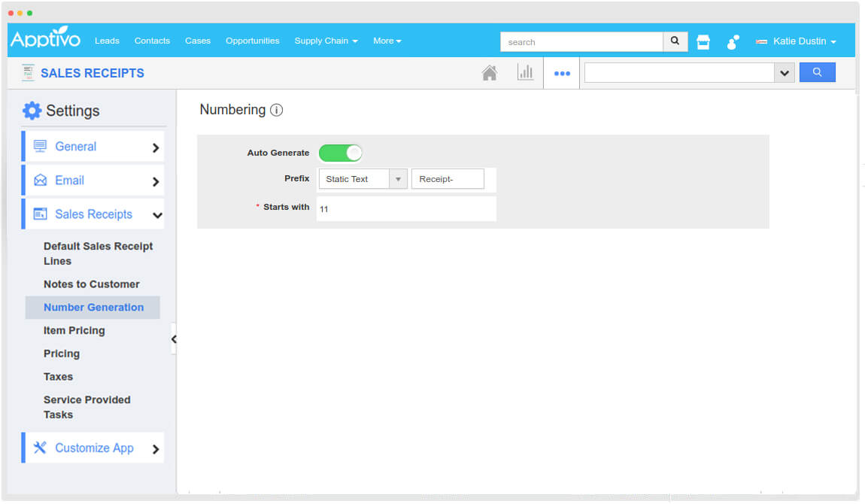The image size is (865, 504).
Task: Click the app store icon in the header
Action: [703, 42]
